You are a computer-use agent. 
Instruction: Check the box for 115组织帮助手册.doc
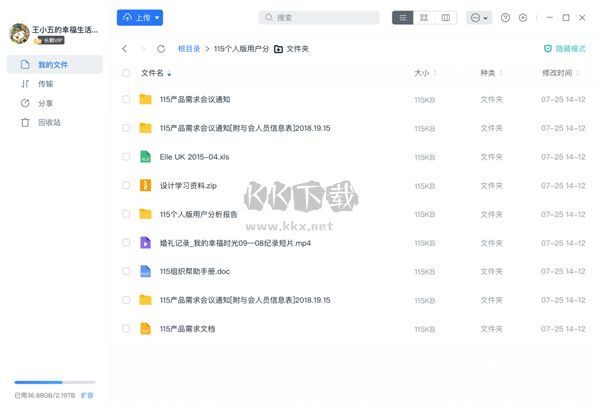[126, 272]
